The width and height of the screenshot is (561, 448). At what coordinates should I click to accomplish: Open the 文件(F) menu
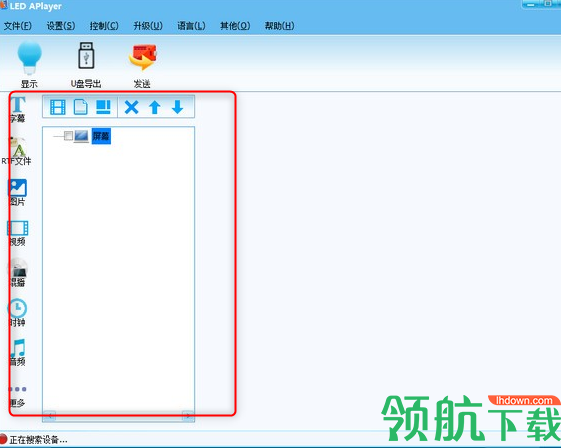pos(18,26)
